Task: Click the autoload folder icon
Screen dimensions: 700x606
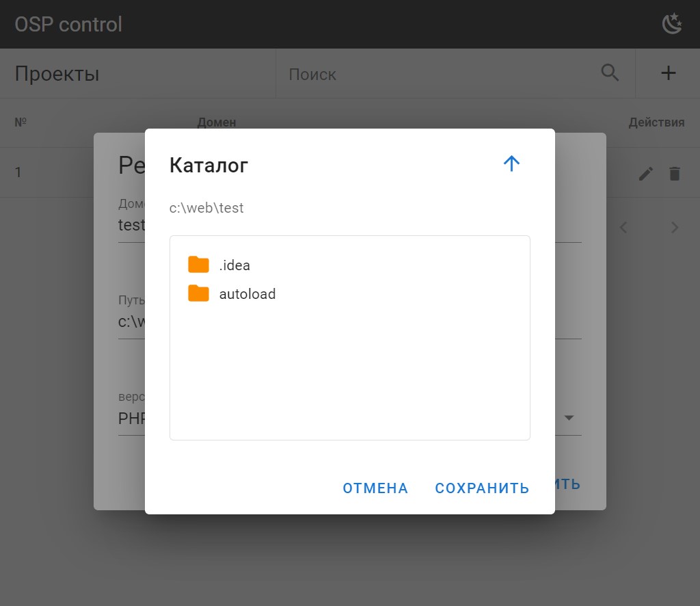Action: coord(198,294)
